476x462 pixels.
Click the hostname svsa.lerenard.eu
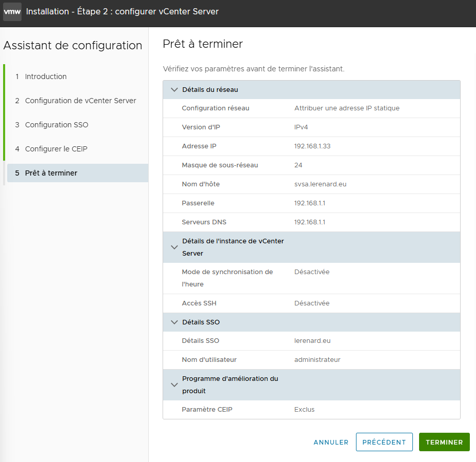tap(320, 184)
